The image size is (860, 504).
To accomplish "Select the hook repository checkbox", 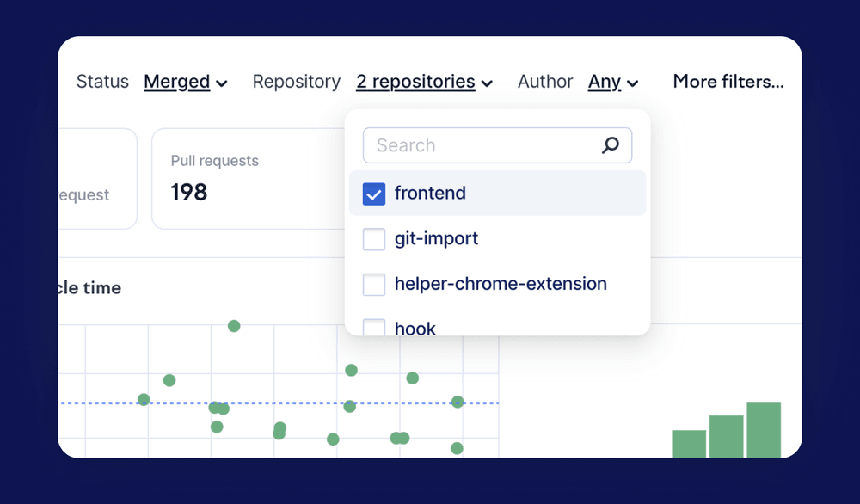I will (374, 327).
